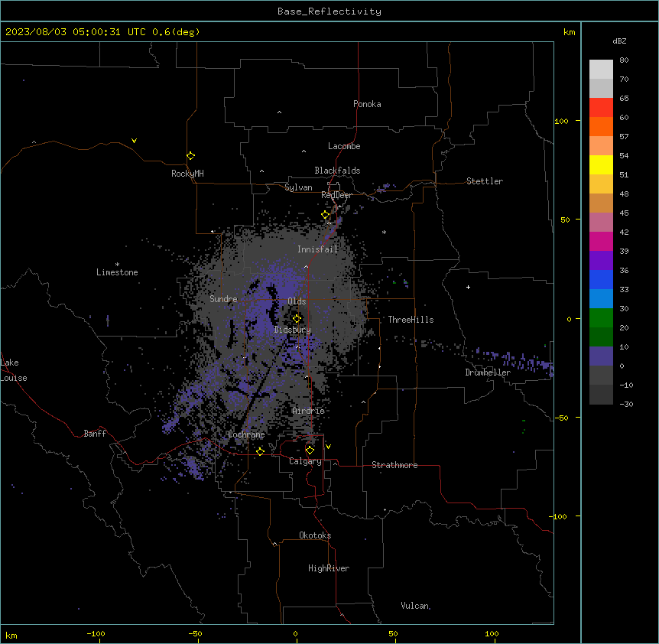Select the slate purple swatch between 10 and 0
The image size is (659, 644).
tap(601, 356)
